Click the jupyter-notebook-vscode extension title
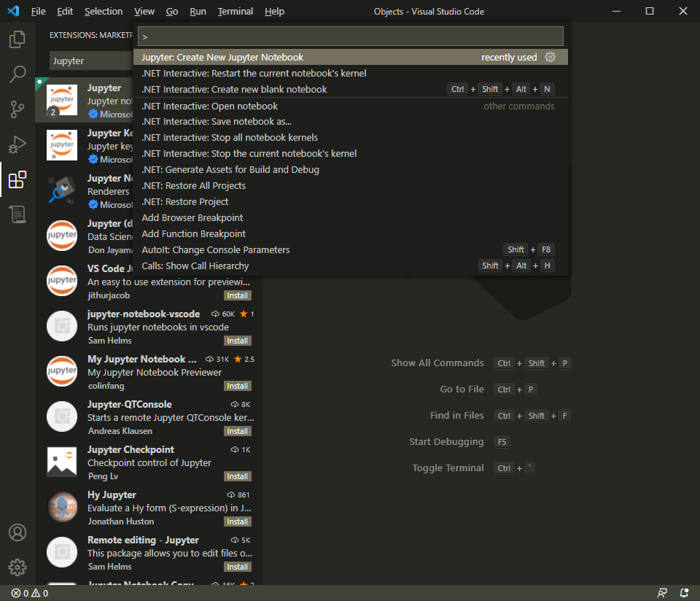The height and width of the screenshot is (601, 700). tap(144, 314)
